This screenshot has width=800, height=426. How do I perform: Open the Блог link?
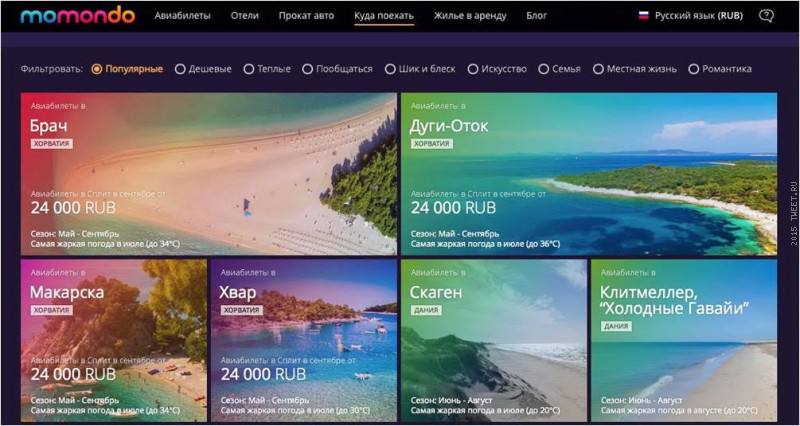tap(536, 16)
